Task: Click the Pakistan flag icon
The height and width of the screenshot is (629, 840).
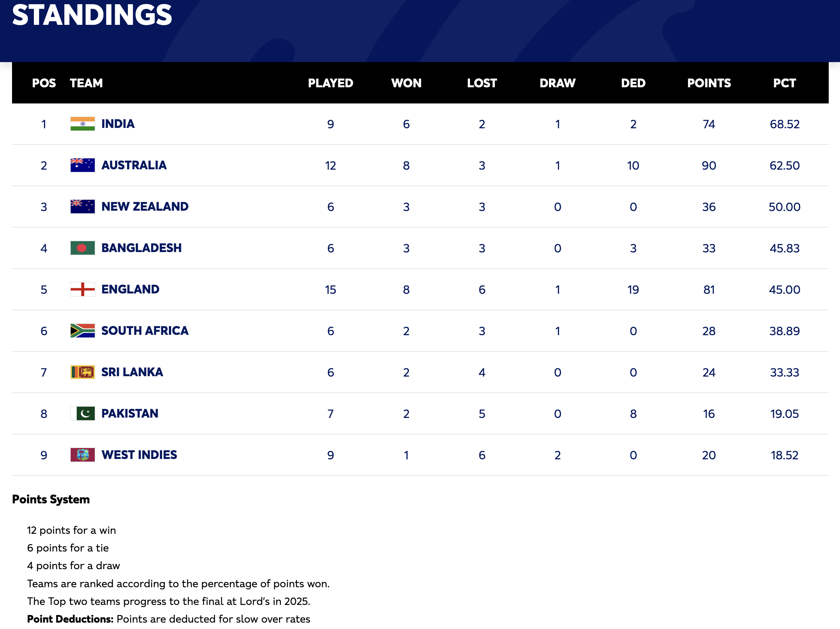Action: (x=82, y=414)
